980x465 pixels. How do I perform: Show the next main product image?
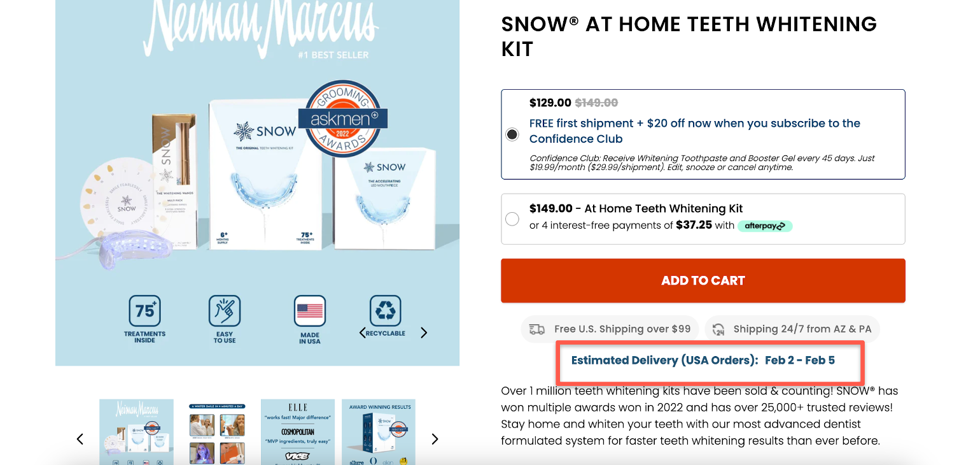[424, 333]
